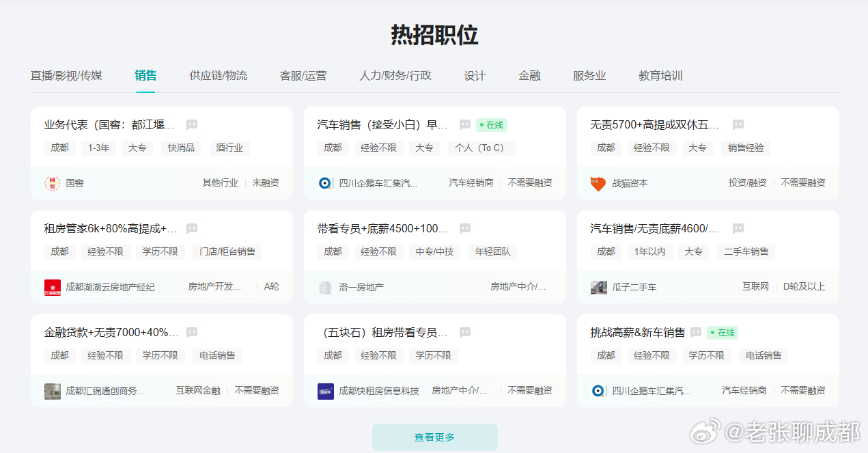868x453 pixels.
Task: Click 查看更多 button
Action: [x=435, y=437]
